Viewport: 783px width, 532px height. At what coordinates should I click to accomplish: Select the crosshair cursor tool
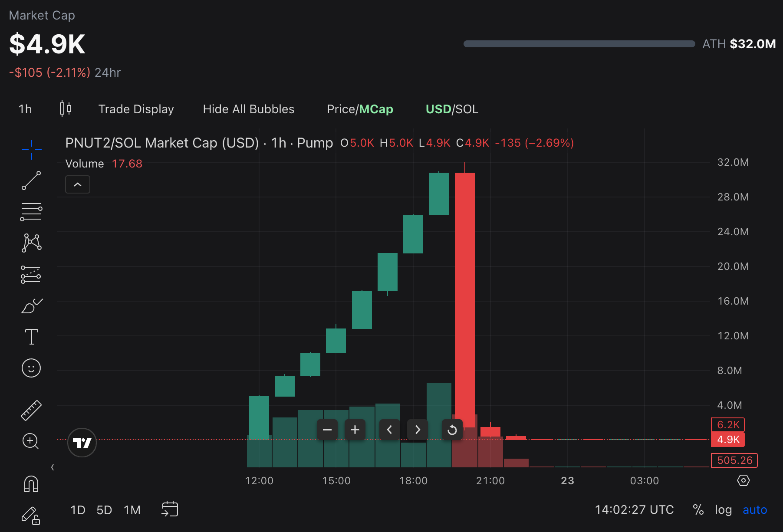[31, 150]
